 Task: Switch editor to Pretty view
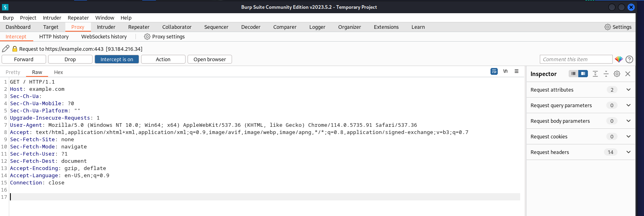click(x=13, y=72)
